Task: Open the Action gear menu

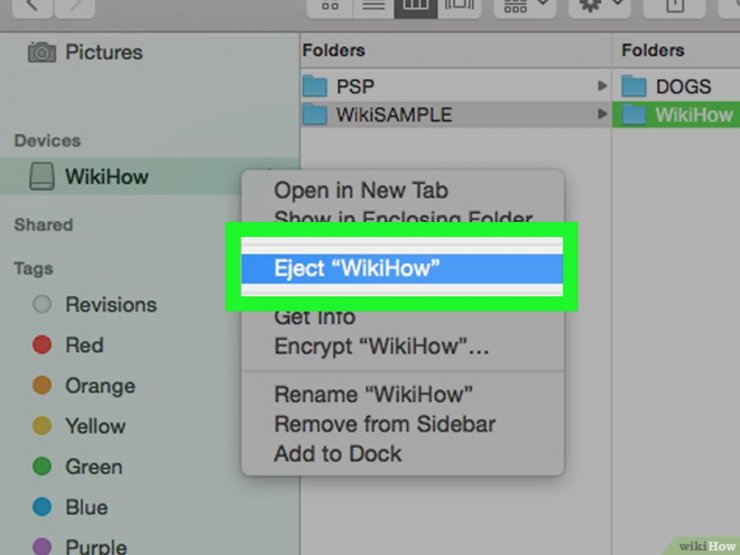Action: point(599,7)
